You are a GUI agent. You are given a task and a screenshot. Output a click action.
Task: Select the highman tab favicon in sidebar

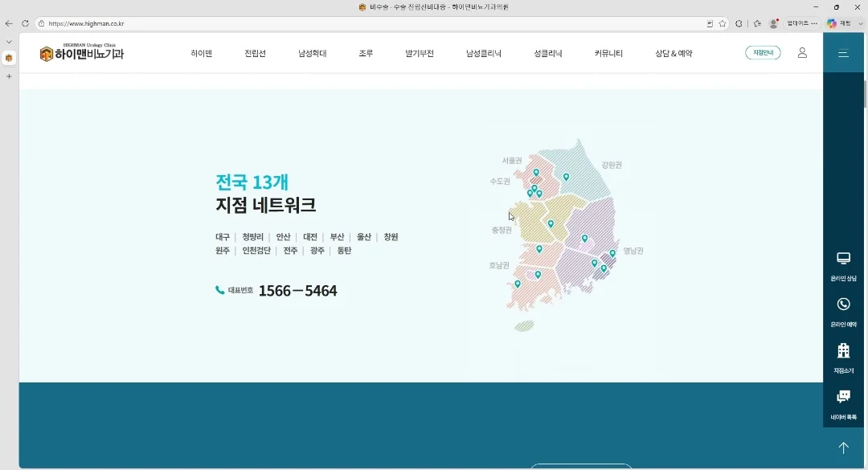pos(9,58)
